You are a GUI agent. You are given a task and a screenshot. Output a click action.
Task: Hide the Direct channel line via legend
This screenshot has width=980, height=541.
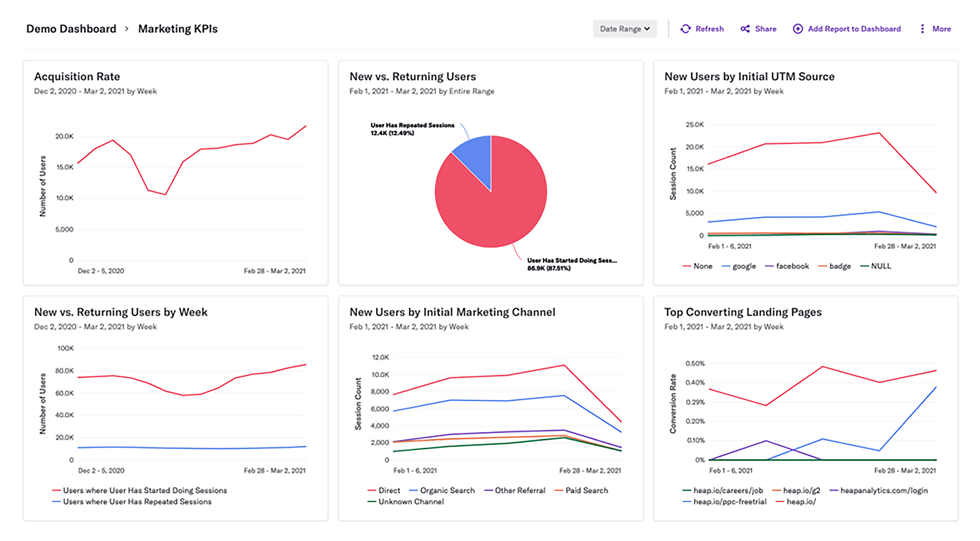(x=390, y=490)
